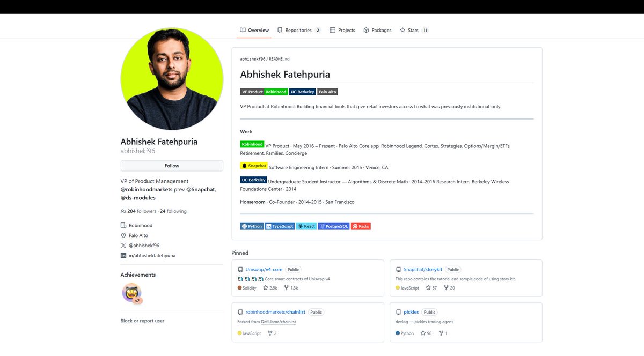Click the 98 stars on pickles

pyautogui.click(x=426, y=333)
